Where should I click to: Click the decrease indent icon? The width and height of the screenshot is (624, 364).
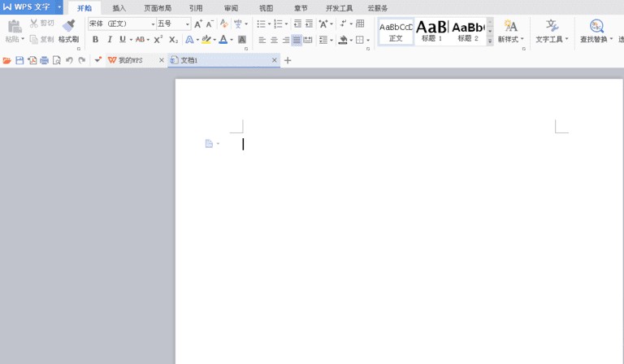click(297, 24)
